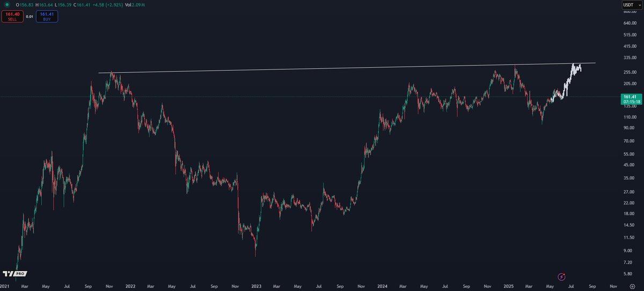Click the 07:15:18 bar countdown timer
644x291 pixels.
click(628, 101)
